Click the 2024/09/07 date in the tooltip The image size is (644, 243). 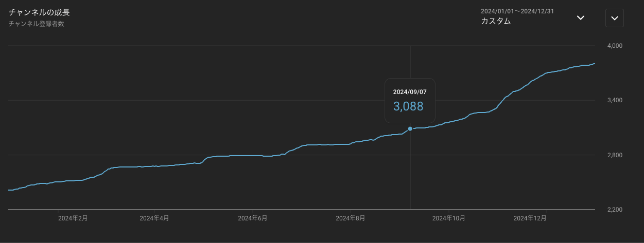tap(410, 92)
